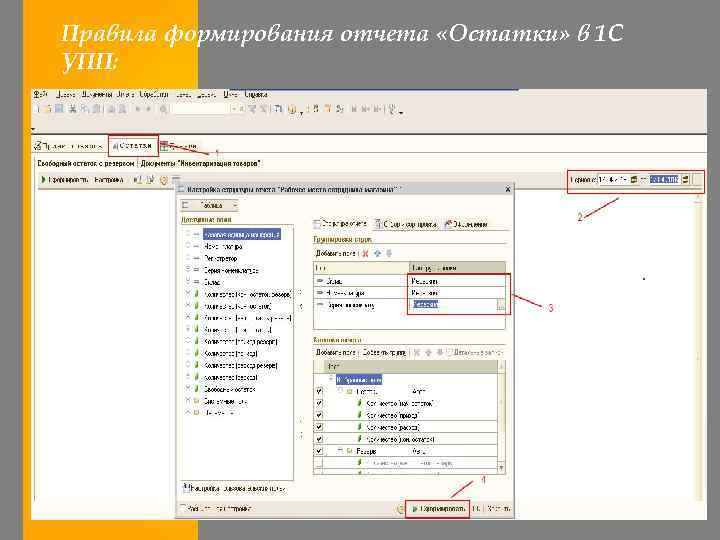720x540 pixels.
Task: Click the Save diskette icon in main toolbar
Action: click(59, 109)
